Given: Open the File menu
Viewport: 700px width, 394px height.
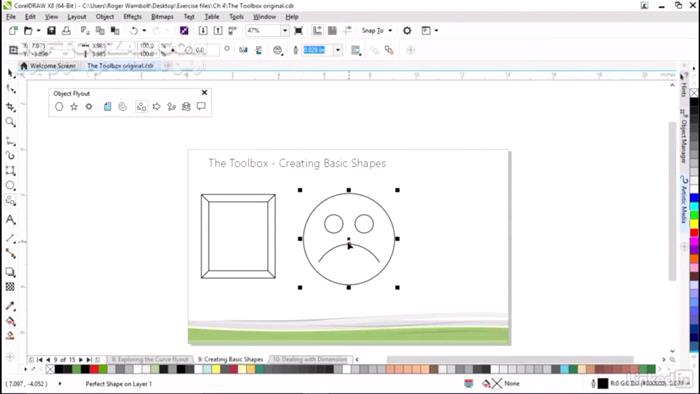Looking at the screenshot, I should [11, 17].
